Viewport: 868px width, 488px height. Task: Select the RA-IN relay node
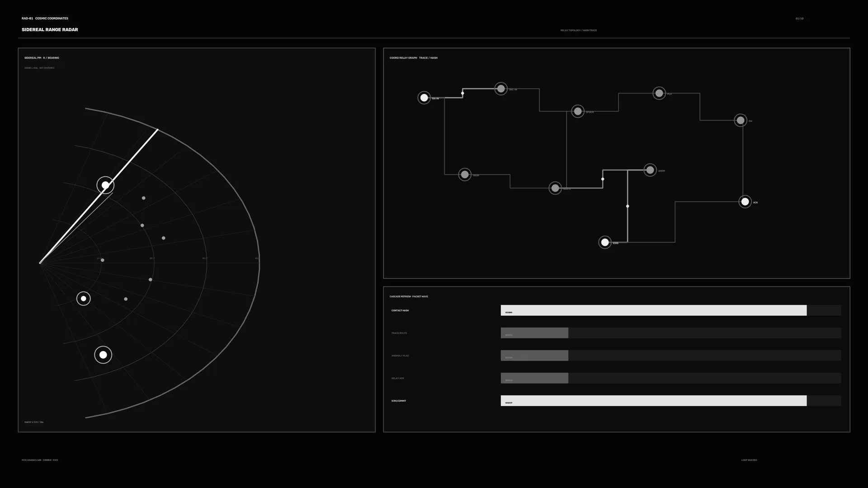(x=424, y=98)
